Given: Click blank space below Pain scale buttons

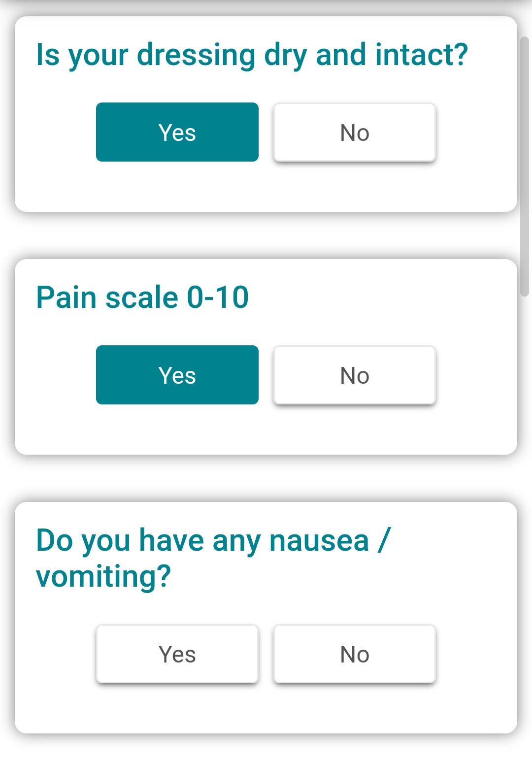Looking at the screenshot, I should [266, 431].
